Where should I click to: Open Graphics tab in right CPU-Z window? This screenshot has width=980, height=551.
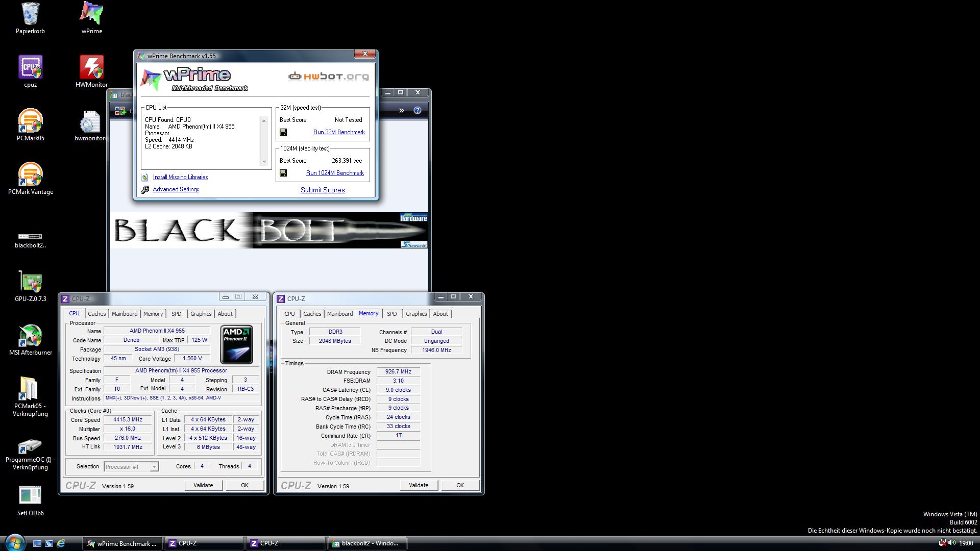click(x=416, y=314)
